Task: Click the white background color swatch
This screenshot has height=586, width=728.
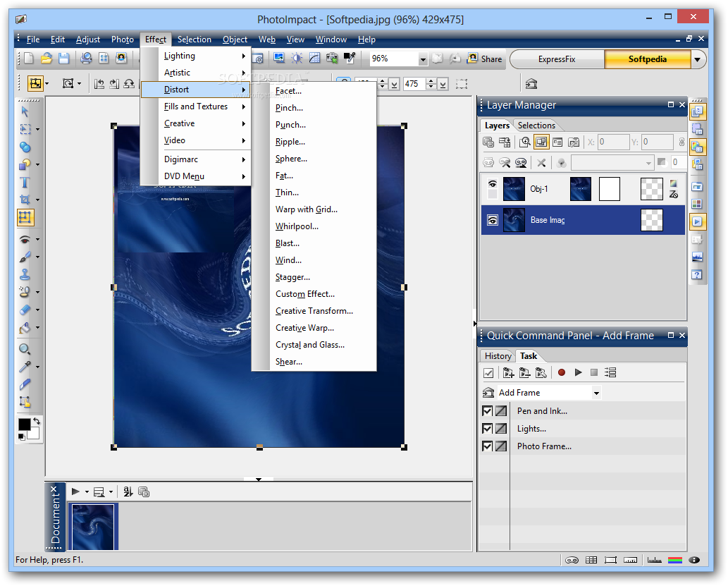Action: (x=35, y=434)
